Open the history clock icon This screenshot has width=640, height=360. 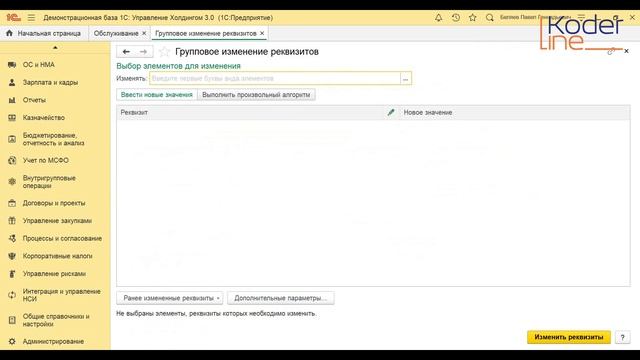click(456, 18)
